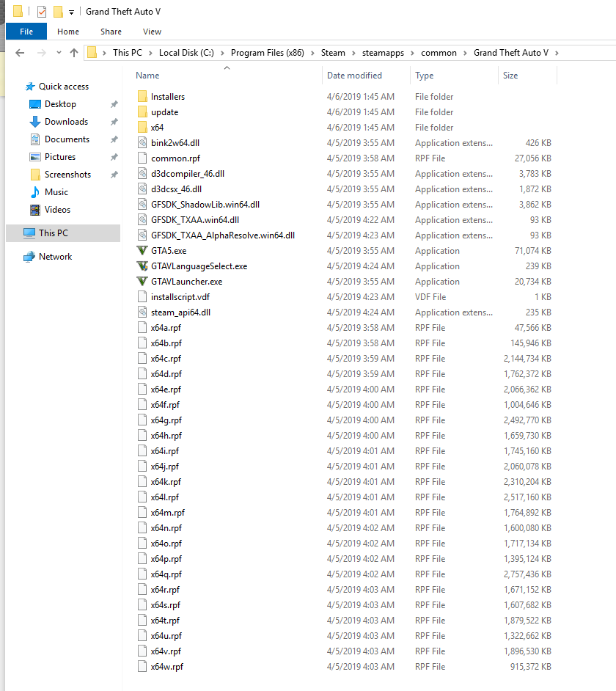The width and height of the screenshot is (616, 691).
Task: Click the steam_api64.dll file icon
Action: (142, 312)
